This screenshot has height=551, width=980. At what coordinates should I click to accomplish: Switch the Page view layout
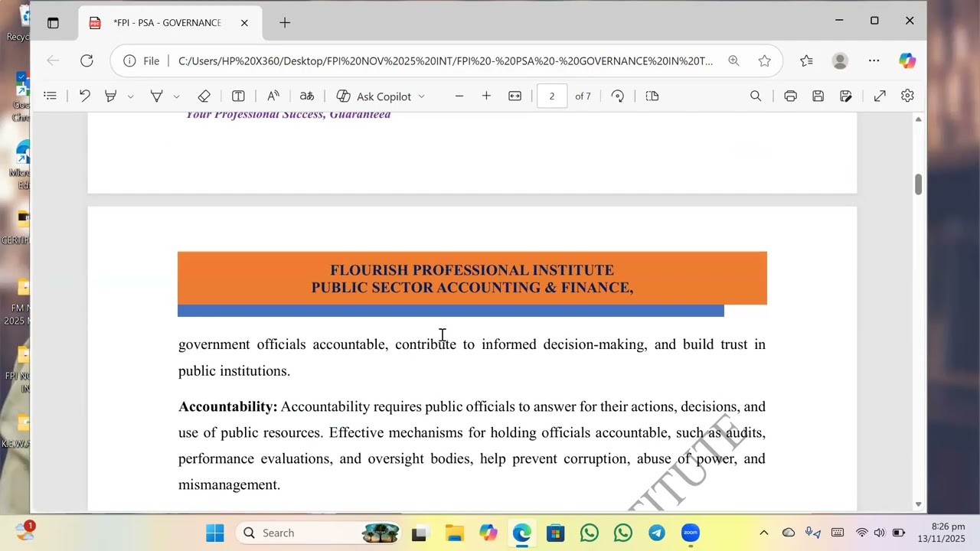click(652, 96)
